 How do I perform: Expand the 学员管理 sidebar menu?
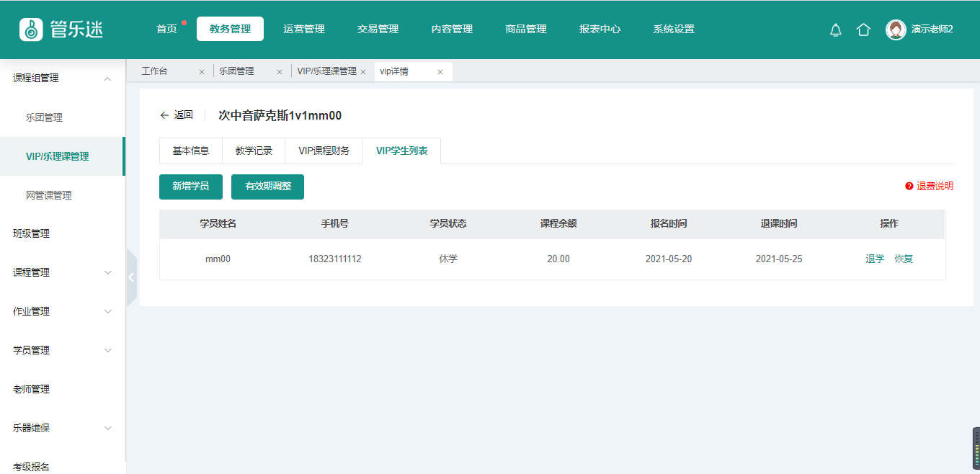(108, 351)
